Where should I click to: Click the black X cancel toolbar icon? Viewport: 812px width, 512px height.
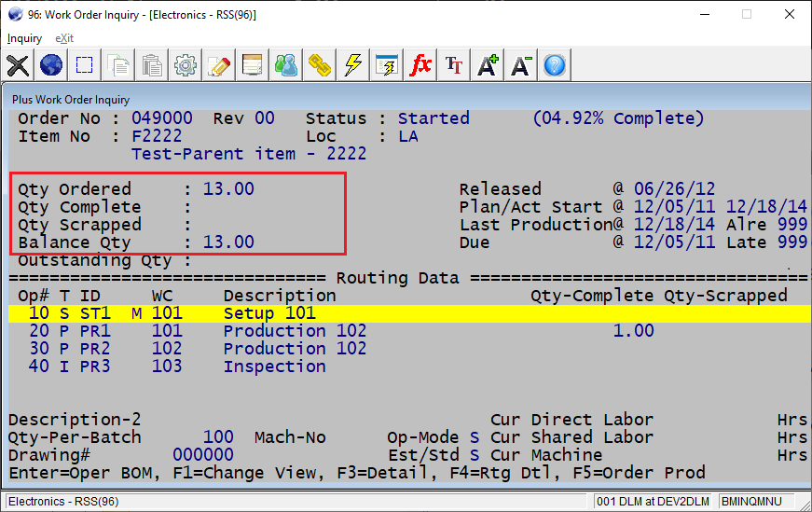[x=18, y=65]
